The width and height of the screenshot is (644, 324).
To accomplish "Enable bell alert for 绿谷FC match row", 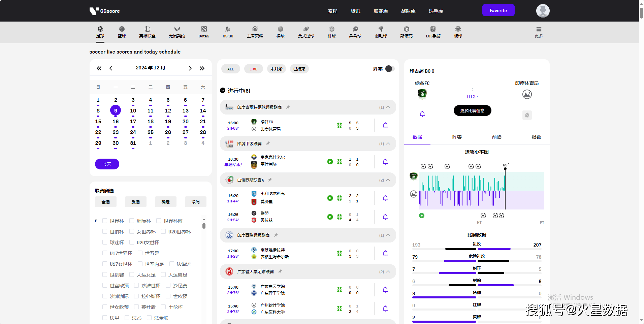I will [385, 125].
